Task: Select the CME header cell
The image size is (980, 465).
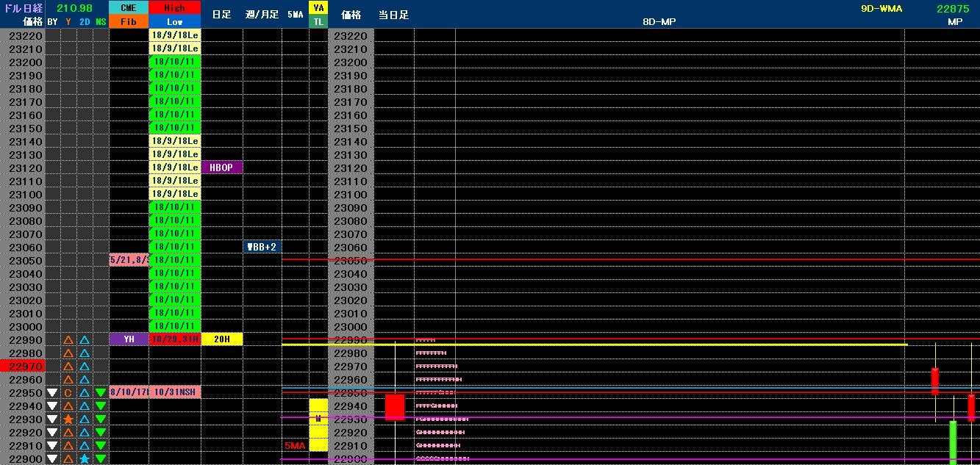Action: (x=129, y=8)
